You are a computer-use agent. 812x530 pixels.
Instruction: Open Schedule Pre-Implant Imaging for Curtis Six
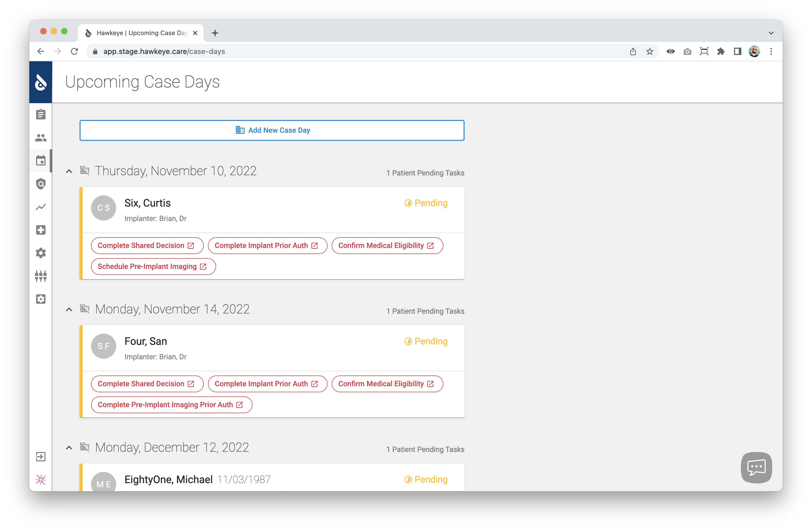click(153, 266)
